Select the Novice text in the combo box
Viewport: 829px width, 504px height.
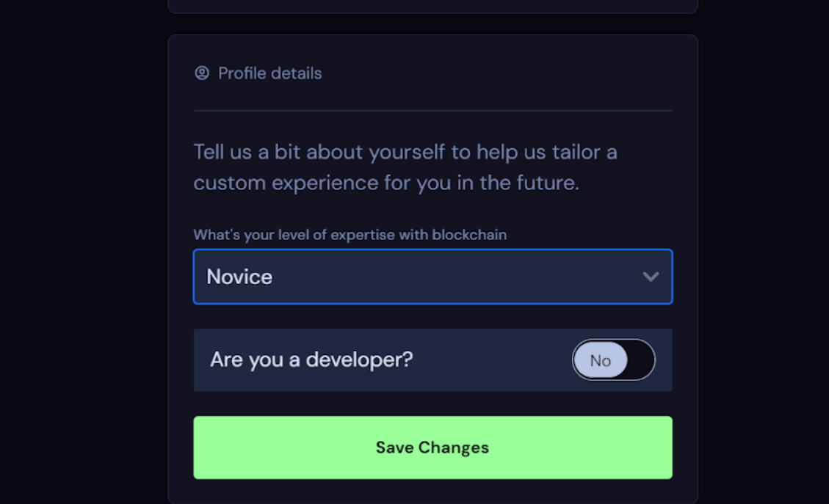239,277
